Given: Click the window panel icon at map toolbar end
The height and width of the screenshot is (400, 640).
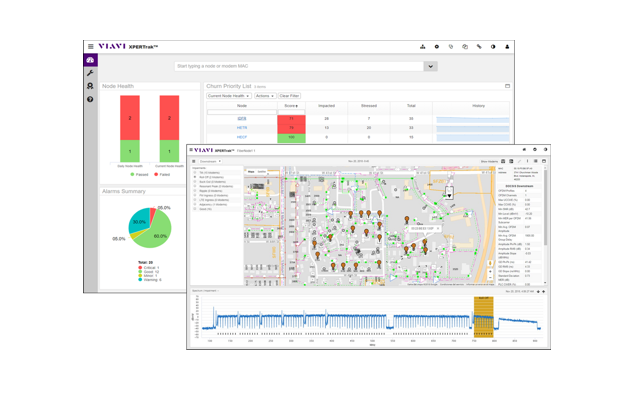Looking at the screenshot, I should coord(544,161).
